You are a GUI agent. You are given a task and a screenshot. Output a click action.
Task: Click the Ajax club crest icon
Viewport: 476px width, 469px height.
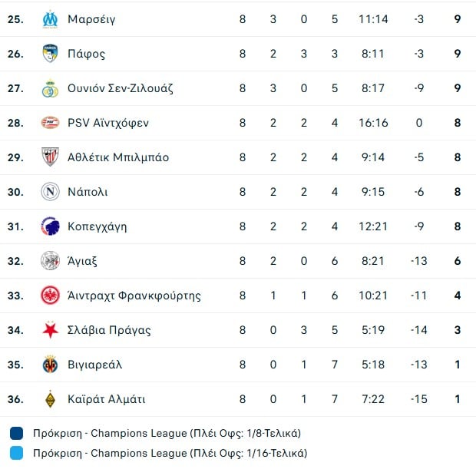click(50, 261)
